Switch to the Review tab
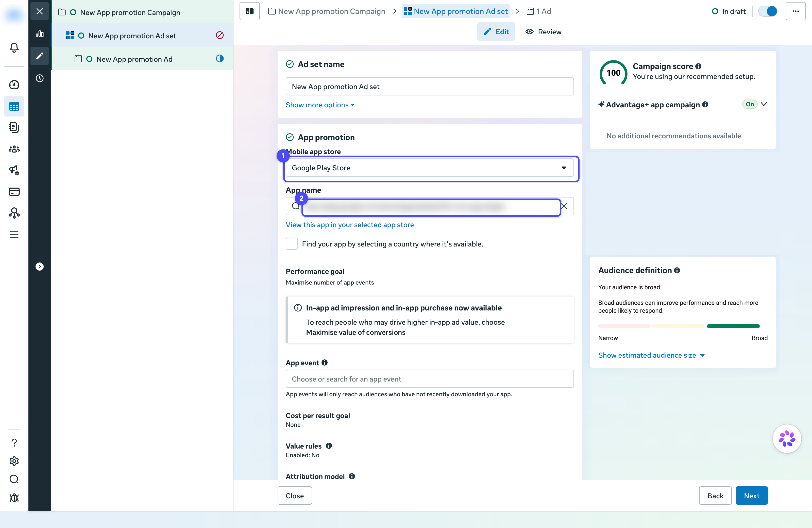This screenshot has height=528, width=812. 544,32
